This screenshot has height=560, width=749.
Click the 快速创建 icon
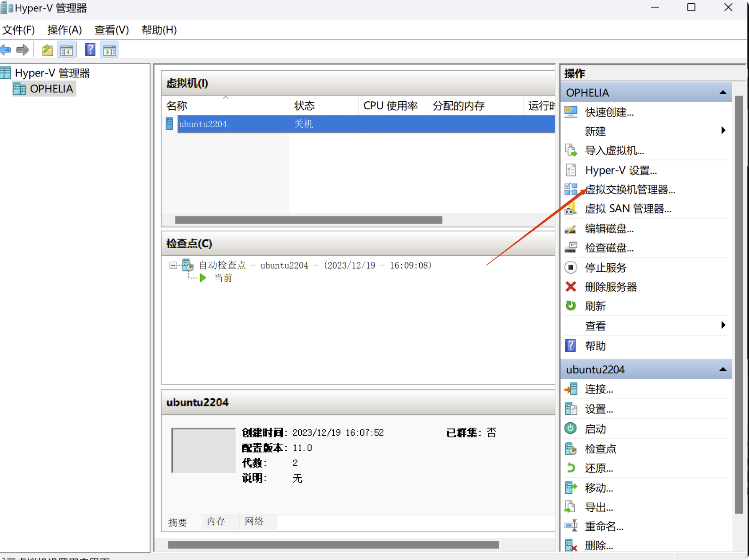point(571,112)
